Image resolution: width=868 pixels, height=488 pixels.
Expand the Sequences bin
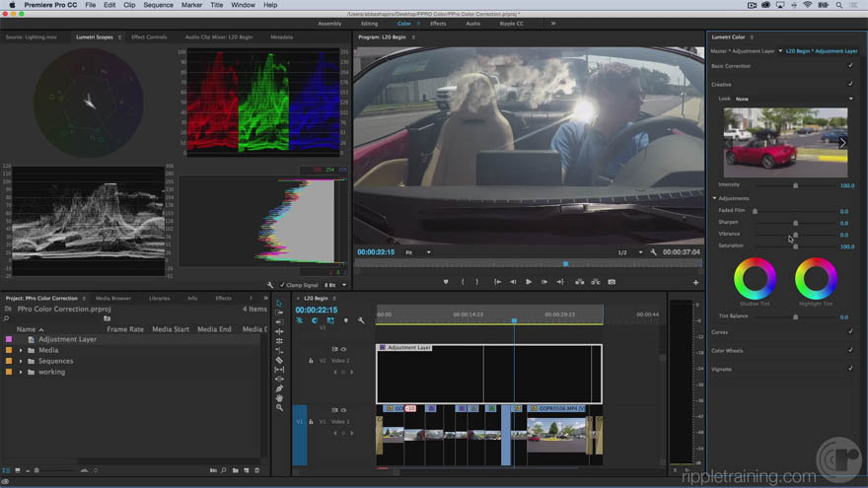(x=21, y=361)
